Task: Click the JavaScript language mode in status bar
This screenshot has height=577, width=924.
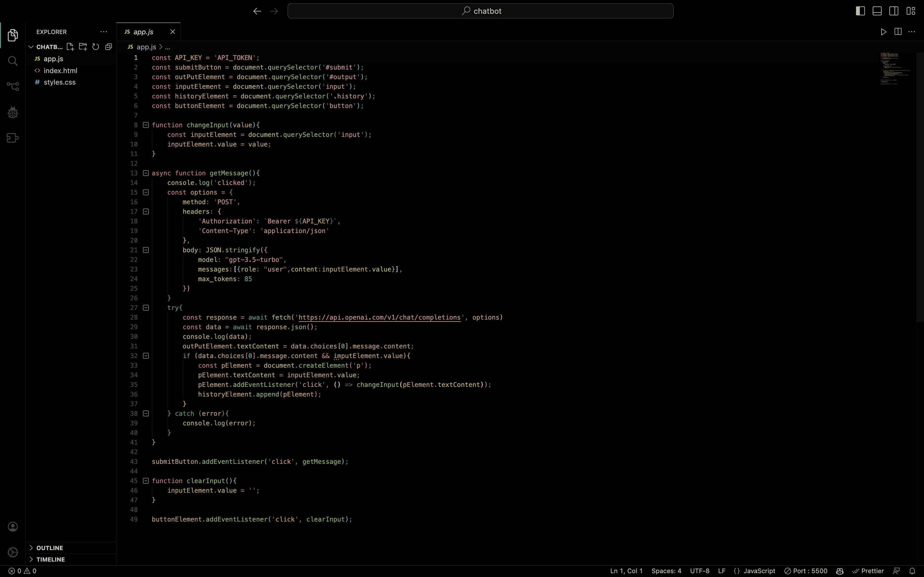Action: pyautogui.click(x=759, y=571)
